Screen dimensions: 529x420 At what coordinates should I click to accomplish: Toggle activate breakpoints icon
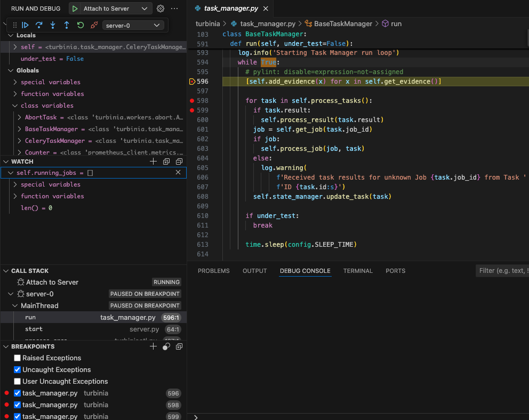pyautogui.click(x=166, y=346)
